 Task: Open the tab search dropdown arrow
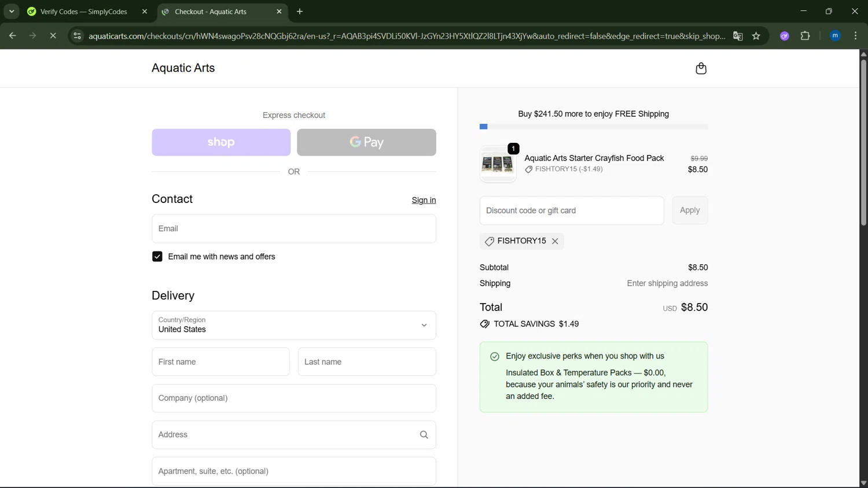[12, 12]
